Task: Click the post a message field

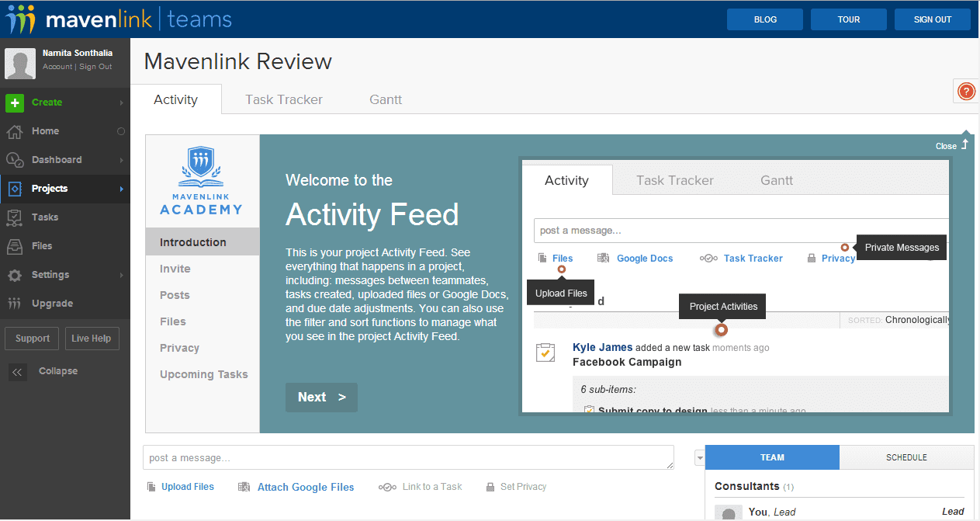Action: coord(407,458)
